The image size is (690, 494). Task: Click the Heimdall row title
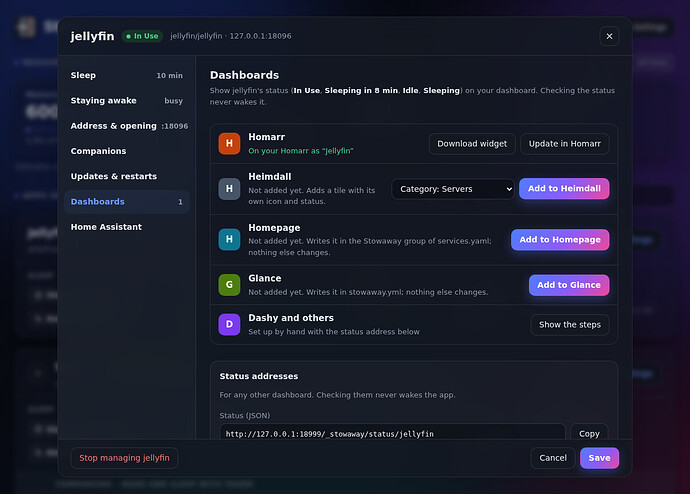270,177
